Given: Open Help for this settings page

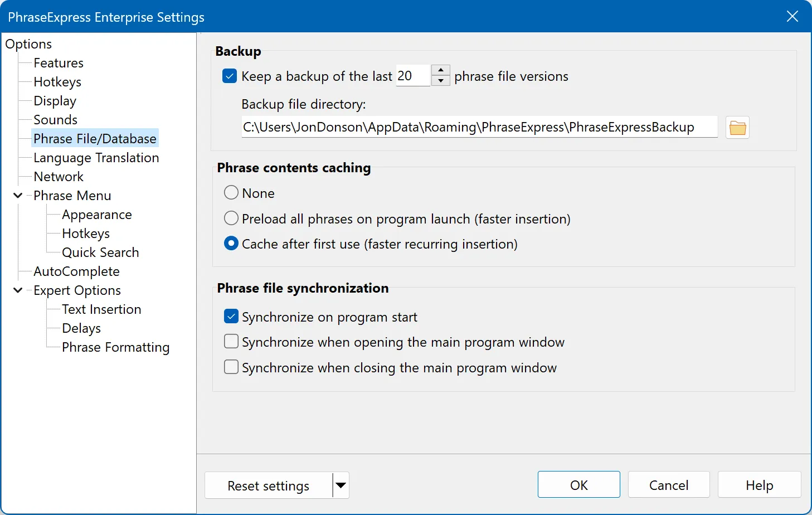Looking at the screenshot, I should coord(759,485).
